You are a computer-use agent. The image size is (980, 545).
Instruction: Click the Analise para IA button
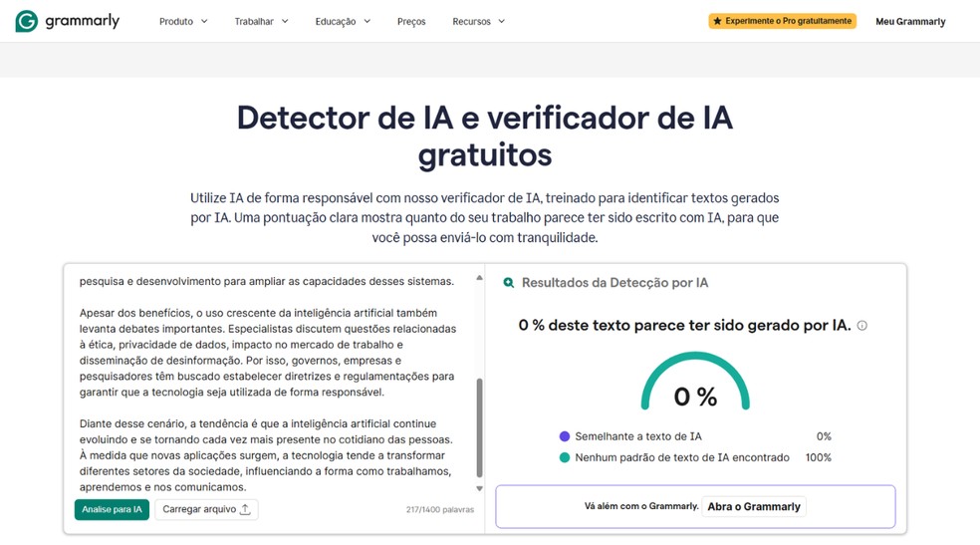click(x=112, y=509)
